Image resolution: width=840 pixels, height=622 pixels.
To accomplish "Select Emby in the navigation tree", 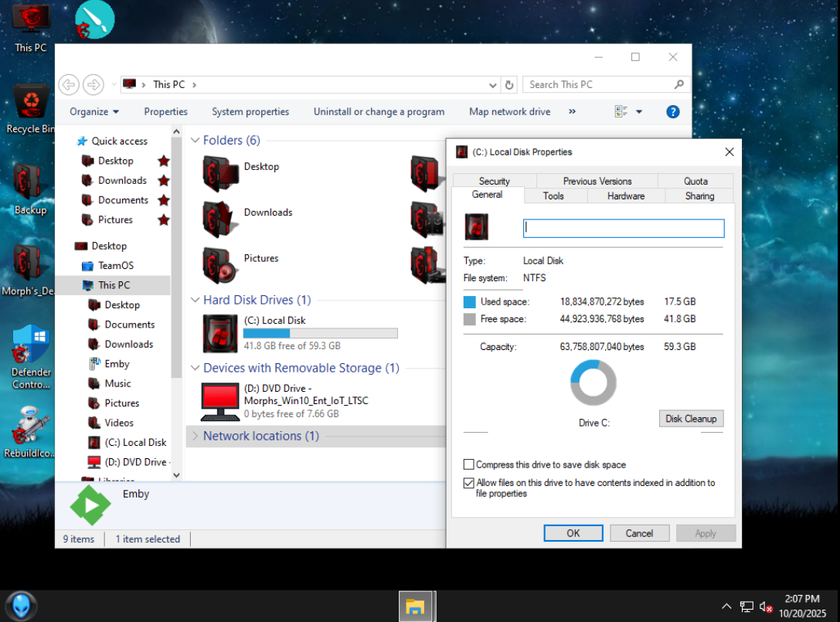I will tap(117, 364).
